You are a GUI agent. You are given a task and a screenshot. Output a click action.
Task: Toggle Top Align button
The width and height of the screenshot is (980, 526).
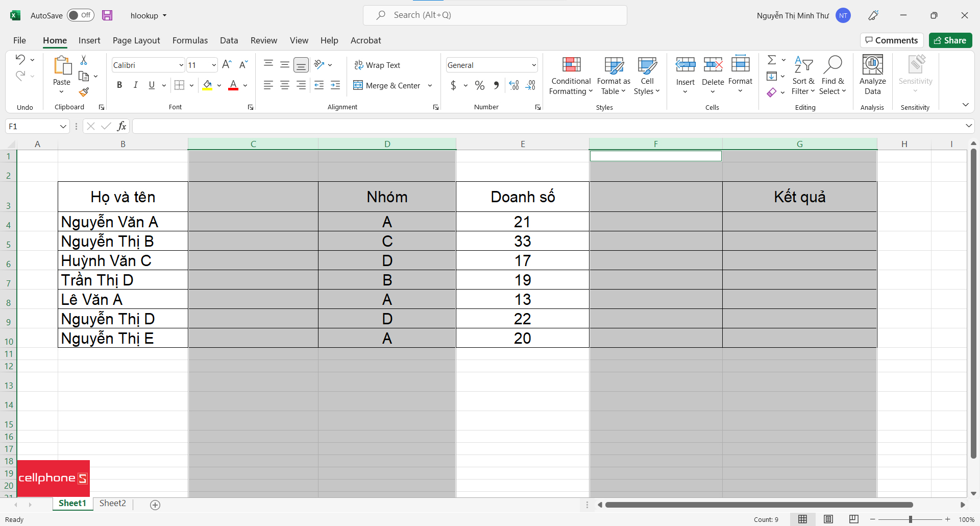[268, 64]
